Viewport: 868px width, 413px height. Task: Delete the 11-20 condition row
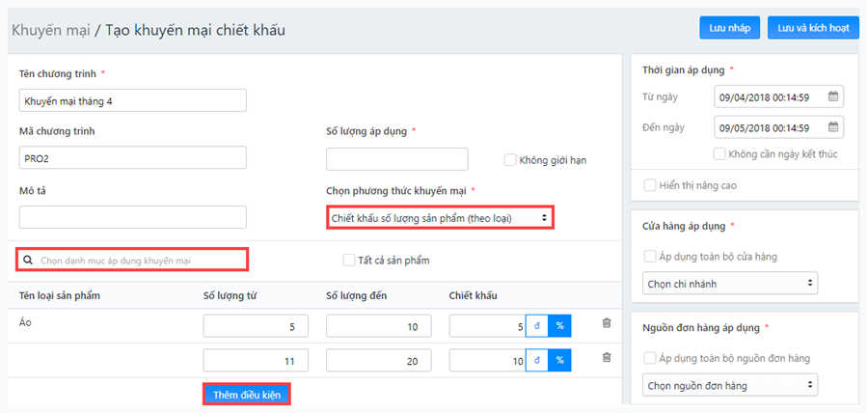[607, 357]
